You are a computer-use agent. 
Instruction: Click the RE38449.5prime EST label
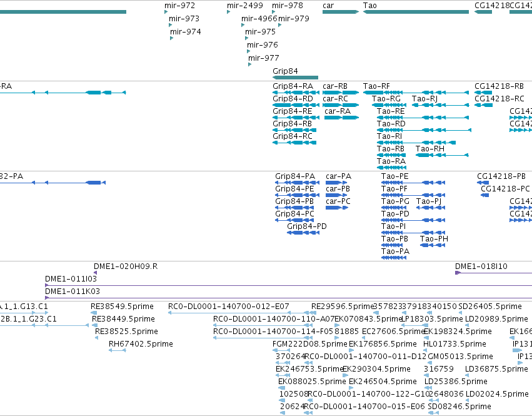[123, 319]
